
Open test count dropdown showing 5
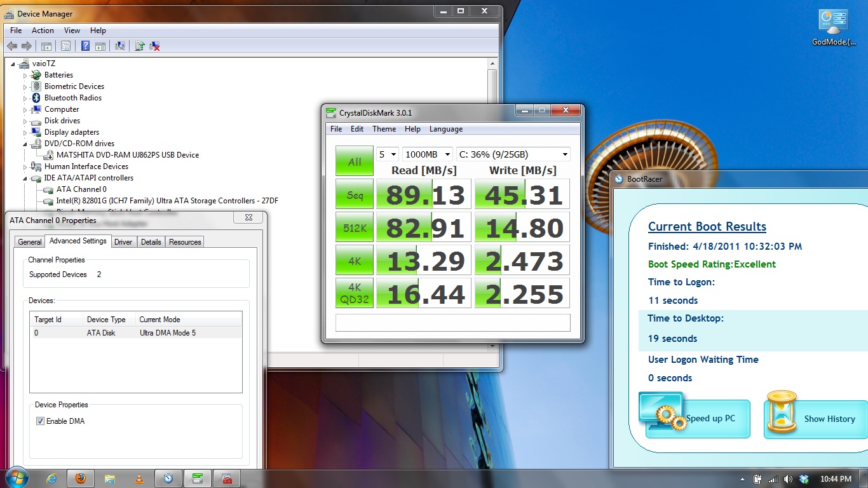pyautogui.click(x=388, y=154)
